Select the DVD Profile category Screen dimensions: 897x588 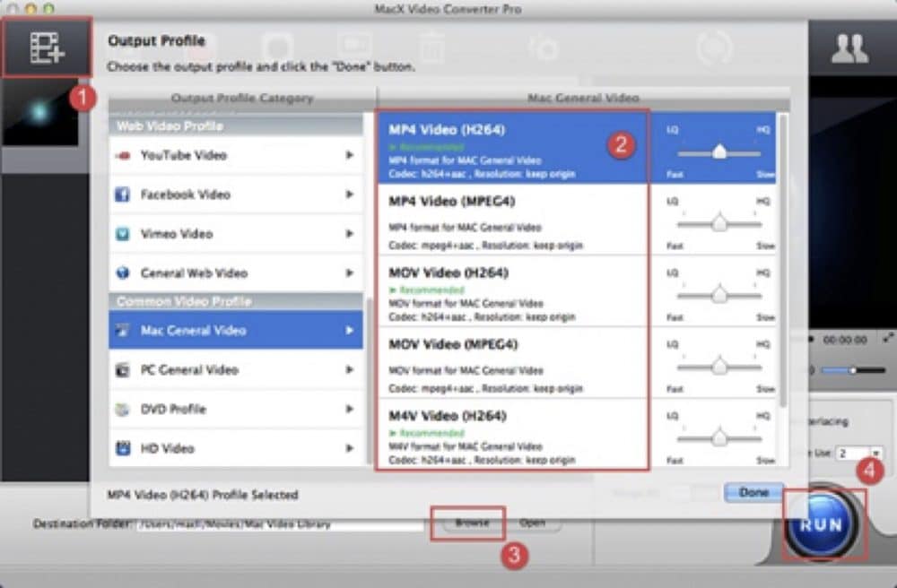(x=236, y=409)
